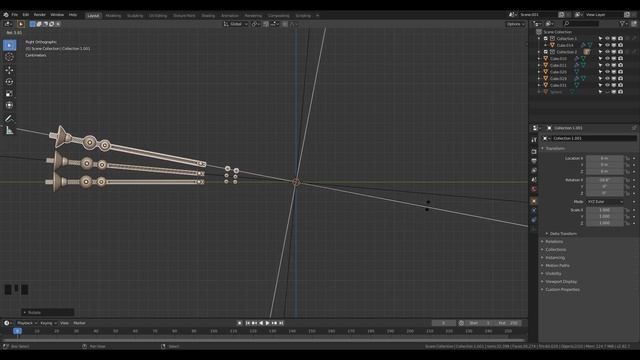Open the timeline Playback popover
The width and height of the screenshot is (640, 360).
(27, 323)
